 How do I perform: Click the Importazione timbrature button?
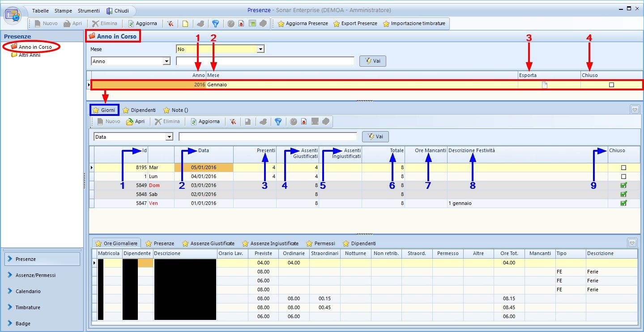(x=414, y=24)
